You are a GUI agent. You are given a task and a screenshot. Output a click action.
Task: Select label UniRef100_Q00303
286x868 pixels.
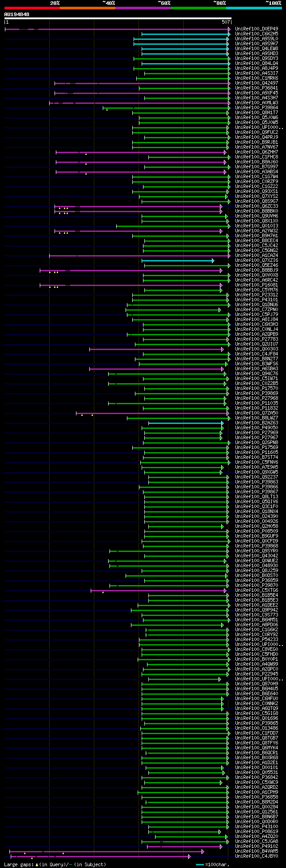[x=257, y=349]
